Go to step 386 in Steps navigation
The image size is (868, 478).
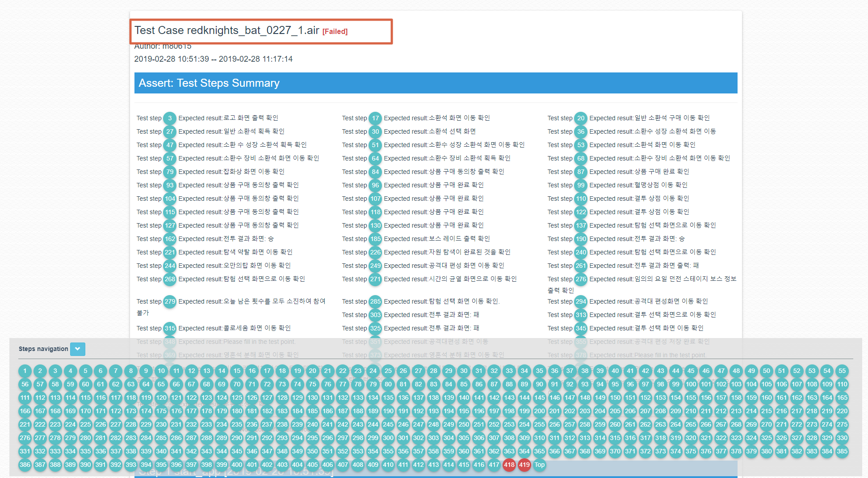tap(25, 465)
